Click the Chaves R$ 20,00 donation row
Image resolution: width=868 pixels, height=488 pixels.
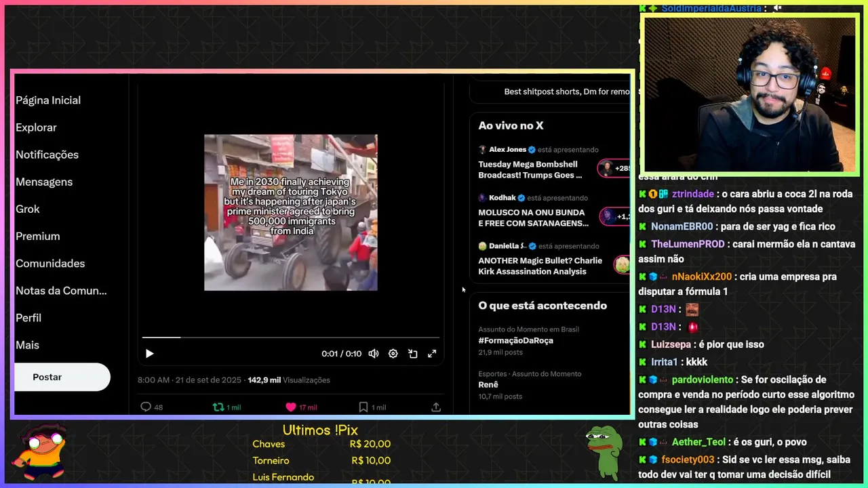click(x=321, y=444)
